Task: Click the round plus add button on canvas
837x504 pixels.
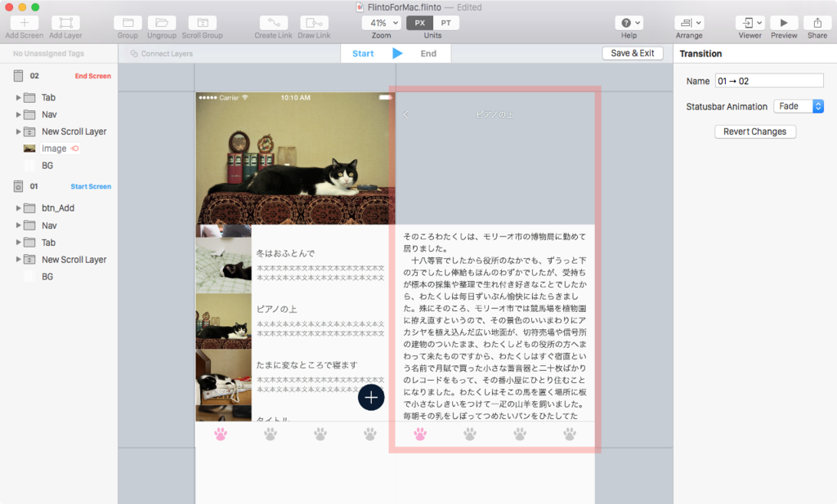Action: click(371, 397)
